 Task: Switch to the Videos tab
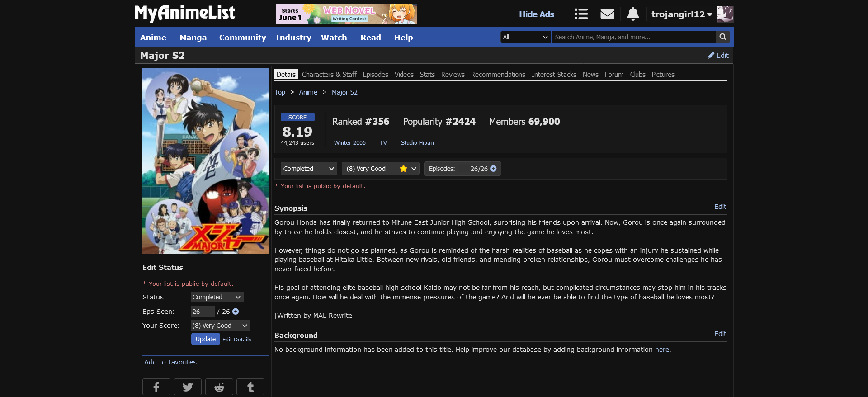click(404, 75)
